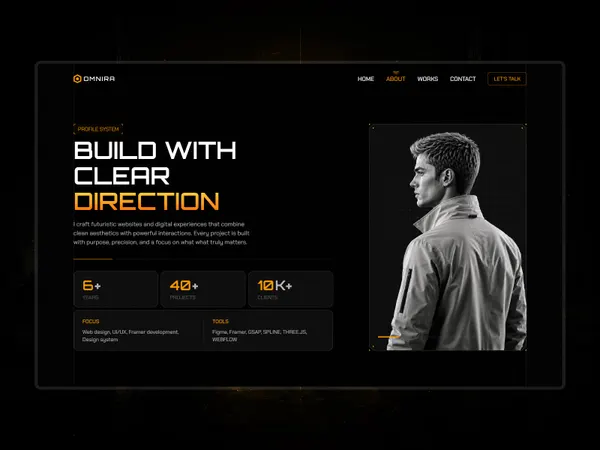Click the LET'S TALK button
This screenshot has height=450, width=600.
coord(507,79)
